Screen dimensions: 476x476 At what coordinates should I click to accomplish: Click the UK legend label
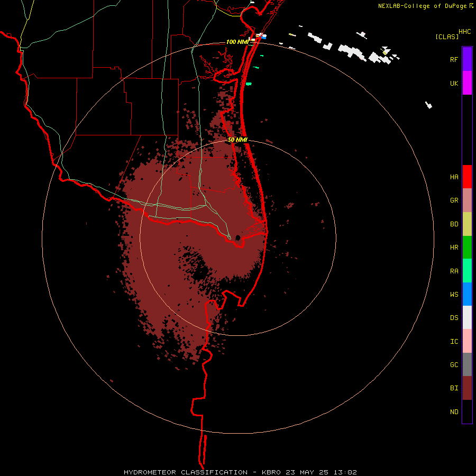tap(454, 83)
